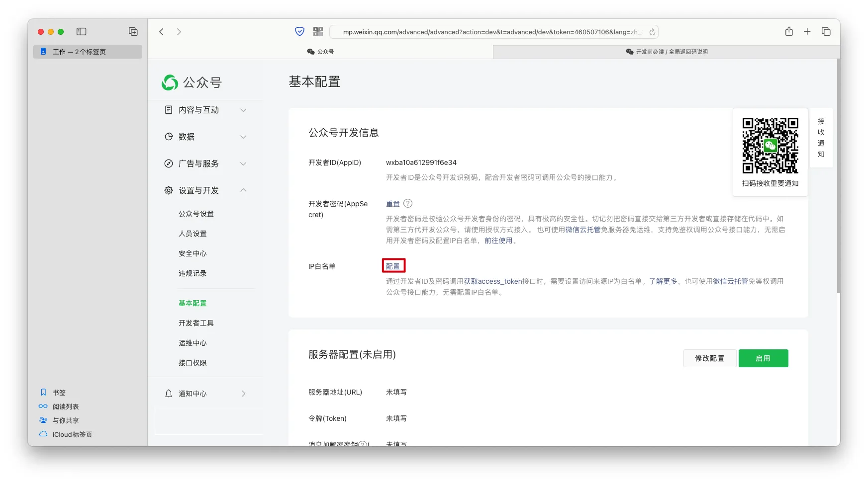Screen dimensions: 868x483
Task: Click the AppSecret help question mark icon
Action: (x=408, y=203)
